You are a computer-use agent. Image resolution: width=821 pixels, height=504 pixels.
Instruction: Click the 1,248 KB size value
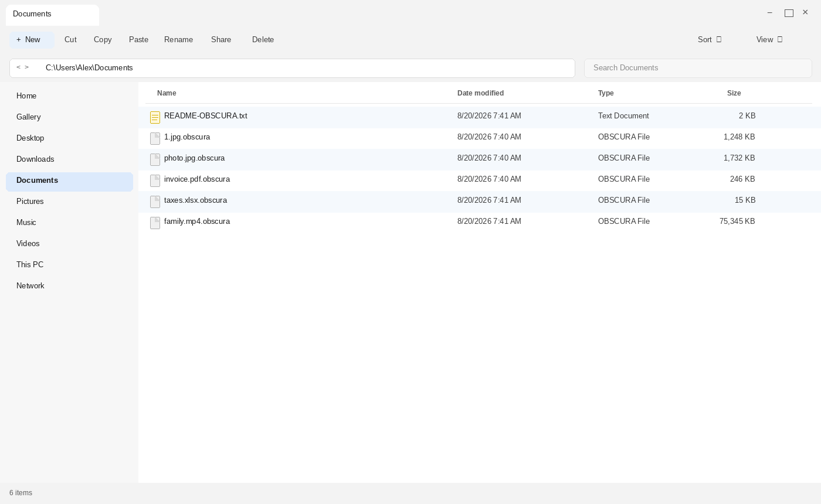(739, 137)
